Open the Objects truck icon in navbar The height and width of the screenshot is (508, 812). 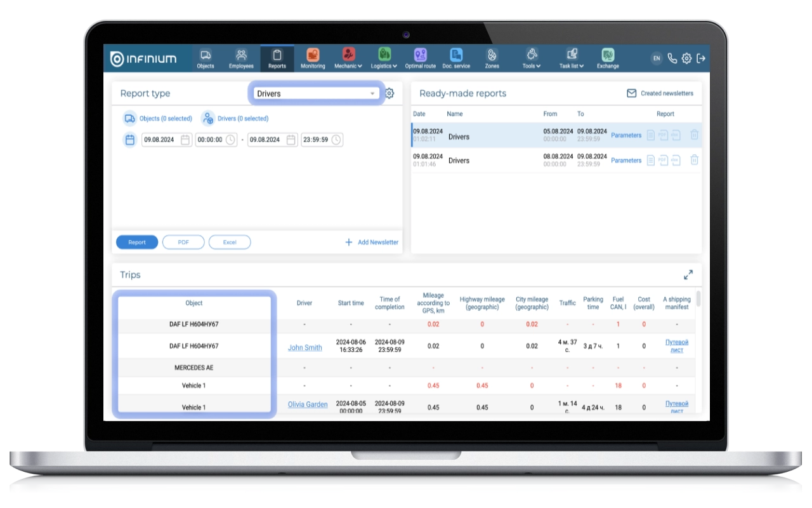[205, 55]
